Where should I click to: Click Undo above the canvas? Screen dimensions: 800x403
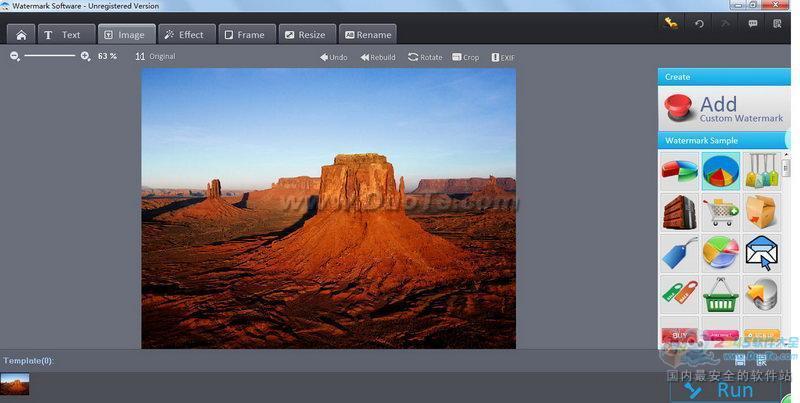coord(334,57)
